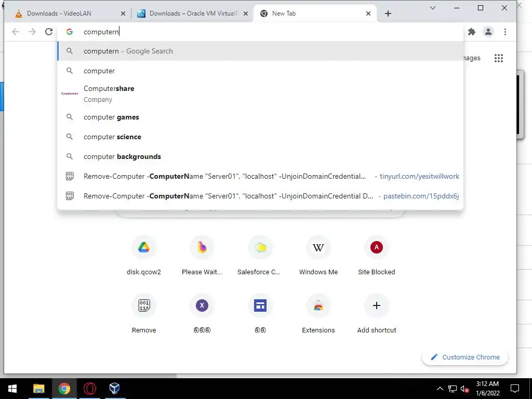The image size is (532, 399).
Task: Close the Oracle VM VirtualBox tab
Action: pyautogui.click(x=246, y=14)
